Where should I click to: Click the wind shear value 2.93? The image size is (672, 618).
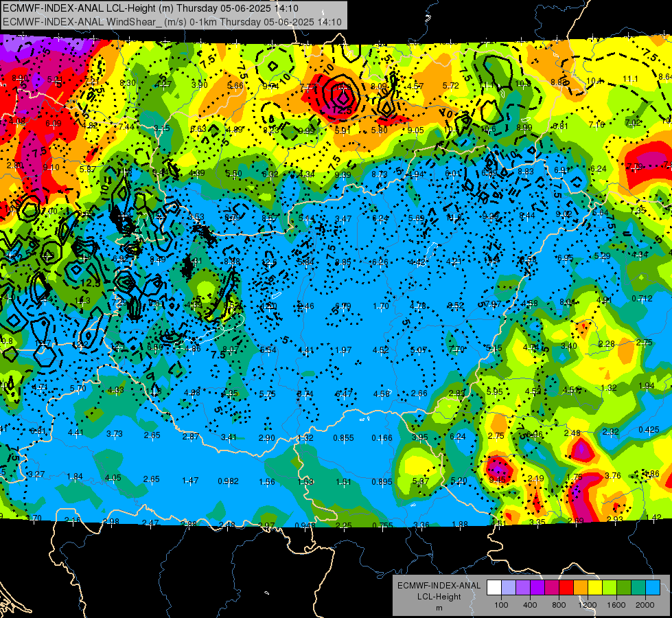[x=614, y=519]
